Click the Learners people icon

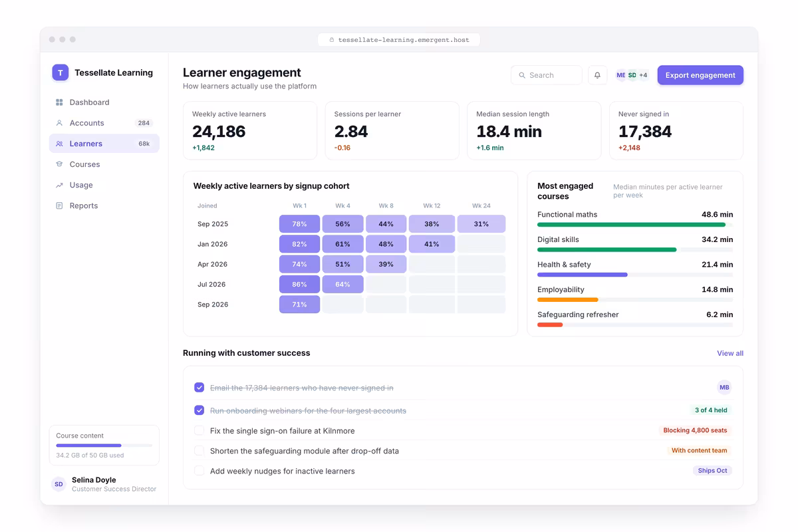coord(59,144)
